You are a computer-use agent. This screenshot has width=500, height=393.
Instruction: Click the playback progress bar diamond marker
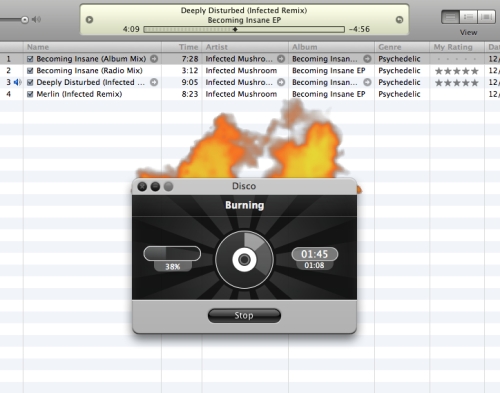(235, 29)
